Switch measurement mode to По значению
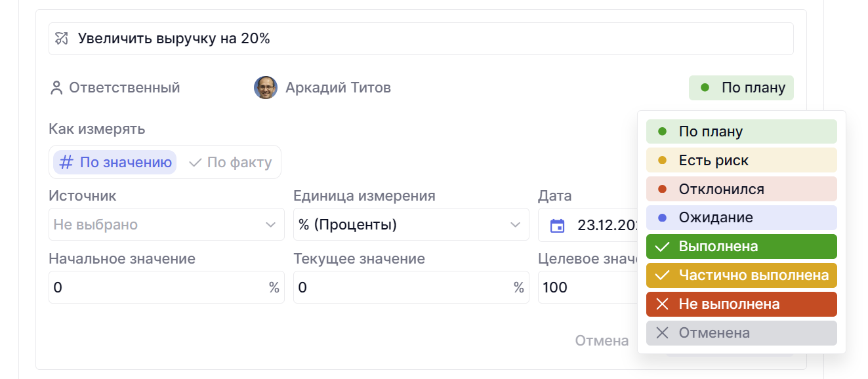 (x=115, y=163)
